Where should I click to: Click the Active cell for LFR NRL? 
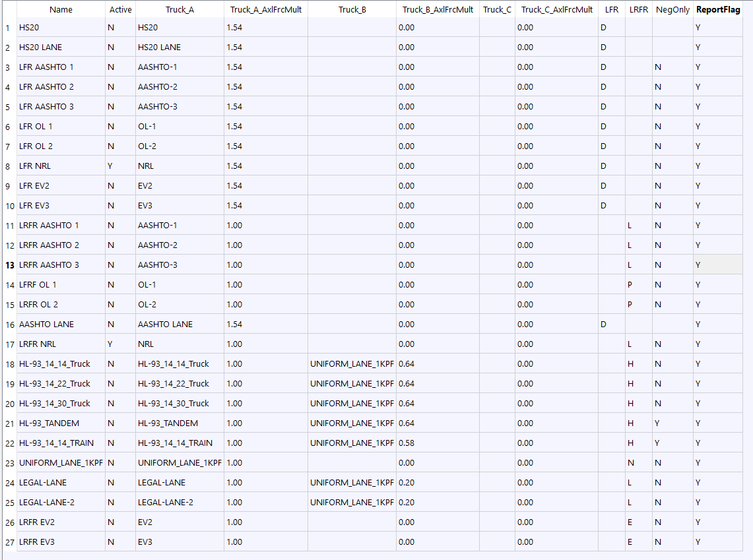point(120,166)
